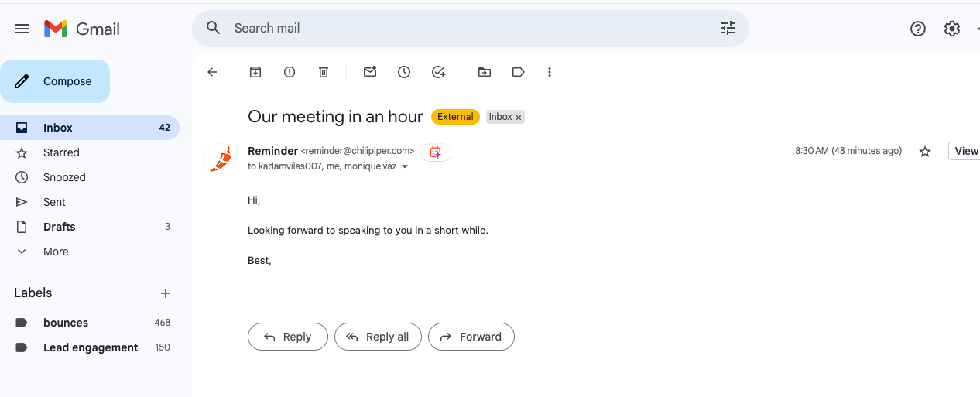
Task: Go back to inbox with arrow
Action: click(x=212, y=72)
